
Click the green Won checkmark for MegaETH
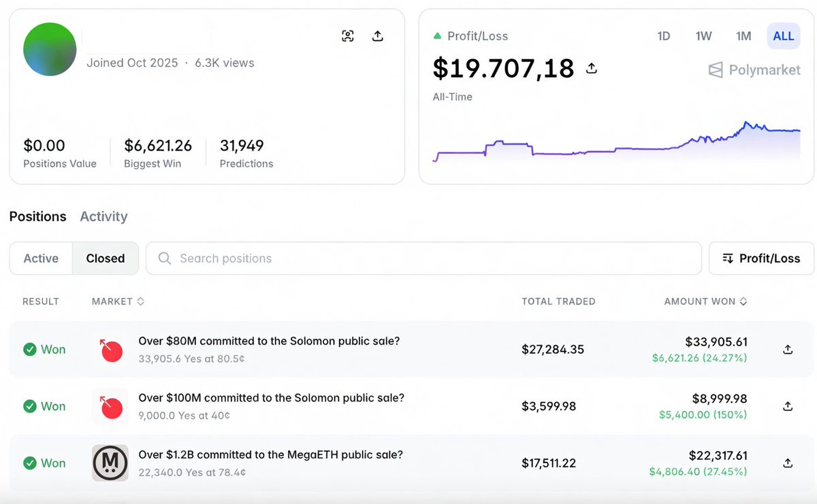[29, 463]
